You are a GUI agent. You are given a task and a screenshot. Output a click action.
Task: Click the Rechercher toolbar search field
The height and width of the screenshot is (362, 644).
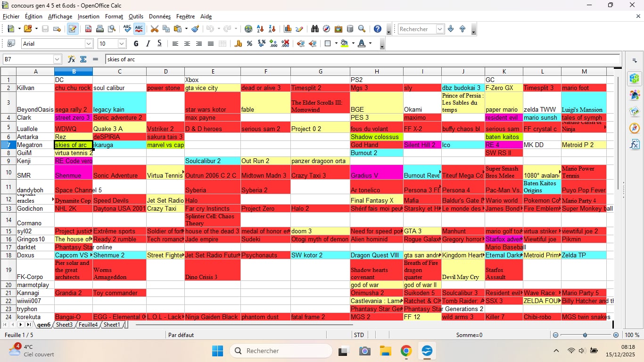coord(417,29)
